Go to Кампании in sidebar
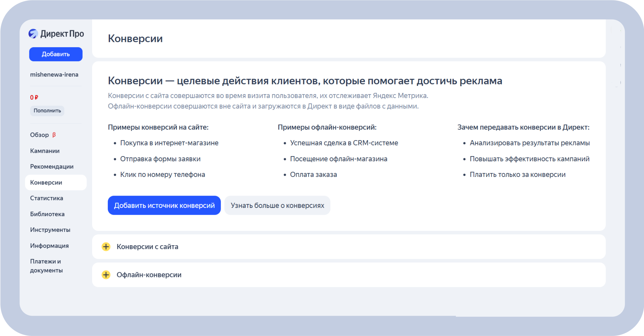 pyautogui.click(x=45, y=151)
